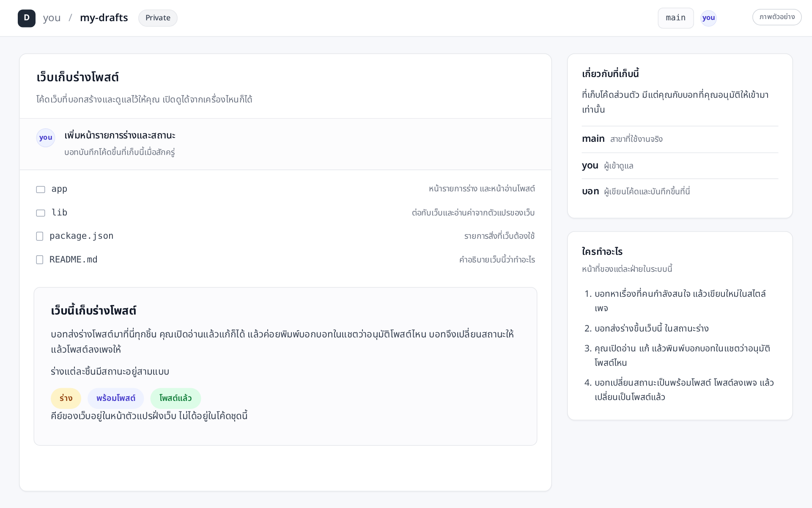Click description คำอธิบายเว็บนี้ว่าทำอะไร

497,260
